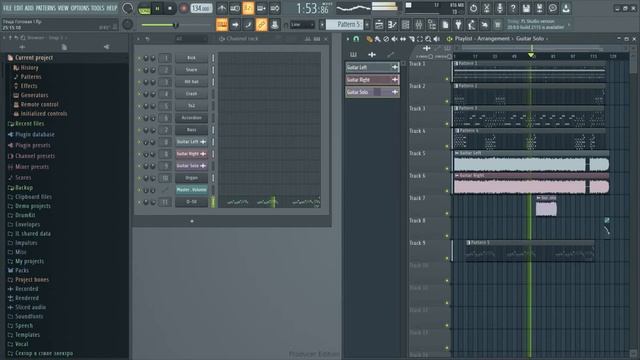Select the playlist playback speaker tool

pyautogui.click(x=437, y=39)
